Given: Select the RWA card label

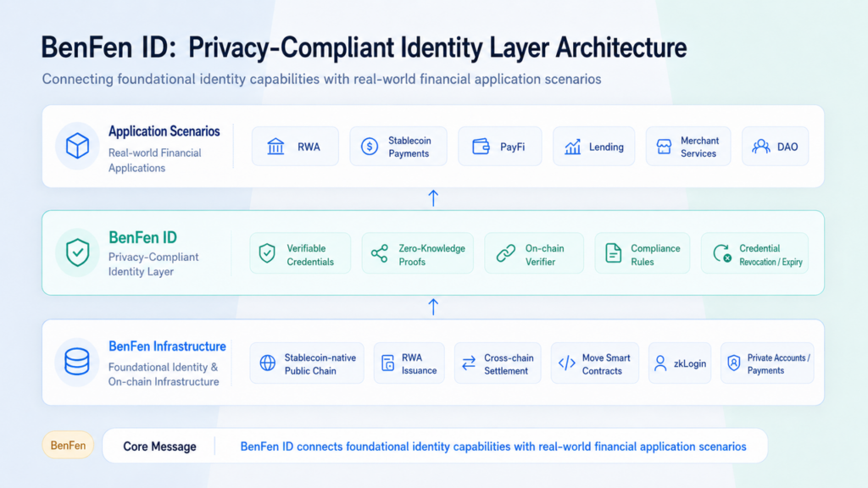Looking at the screenshot, I should point(309,147).
